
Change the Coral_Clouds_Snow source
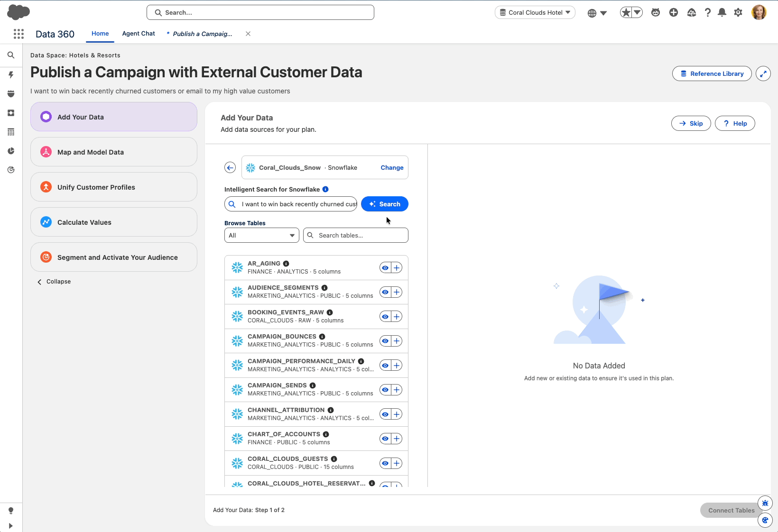click(x=392, y=167)
